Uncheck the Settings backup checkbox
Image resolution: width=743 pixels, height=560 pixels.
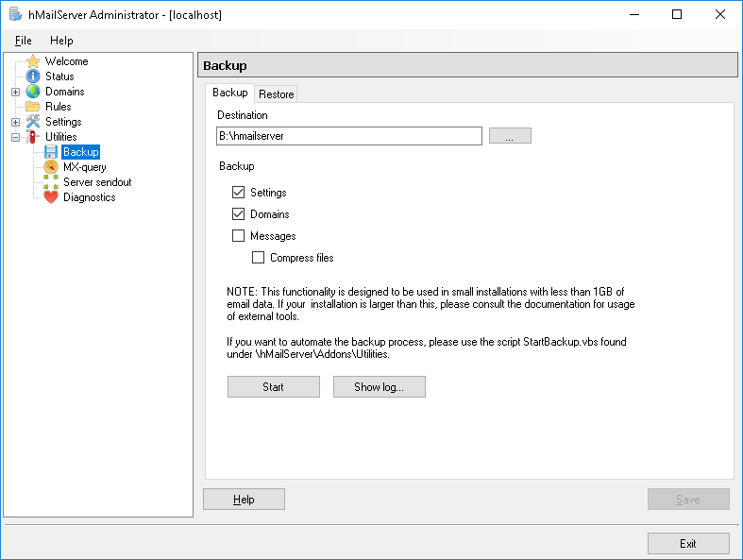pyautogui.click(x=238, y=192)
